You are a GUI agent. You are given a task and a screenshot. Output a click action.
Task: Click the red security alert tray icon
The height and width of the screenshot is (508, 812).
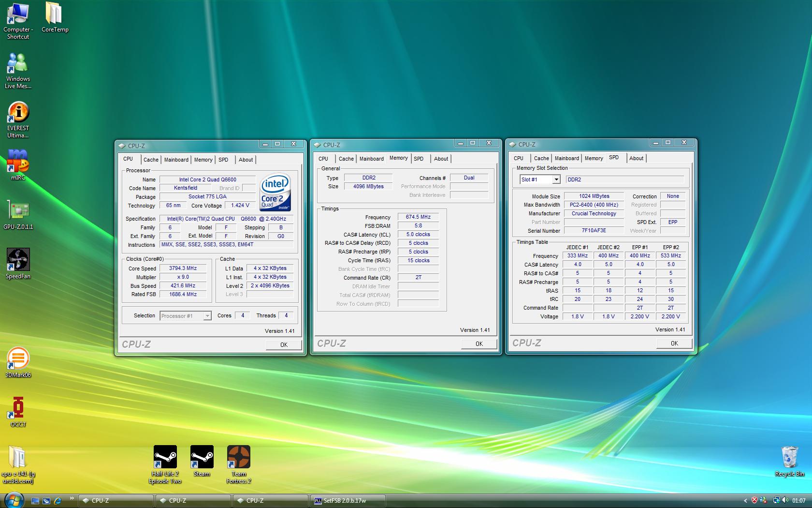[754, 501]
